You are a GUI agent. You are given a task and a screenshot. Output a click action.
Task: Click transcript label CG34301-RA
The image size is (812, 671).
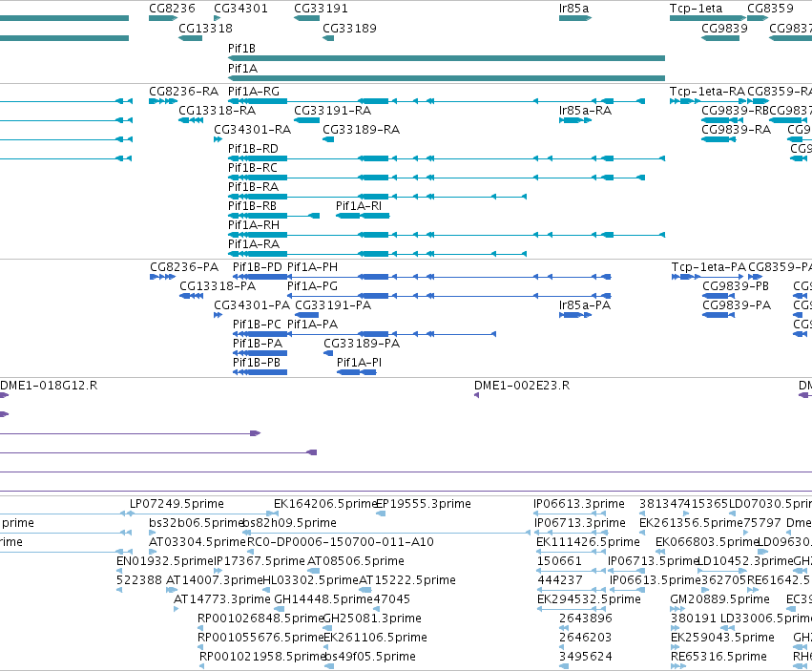252,130
